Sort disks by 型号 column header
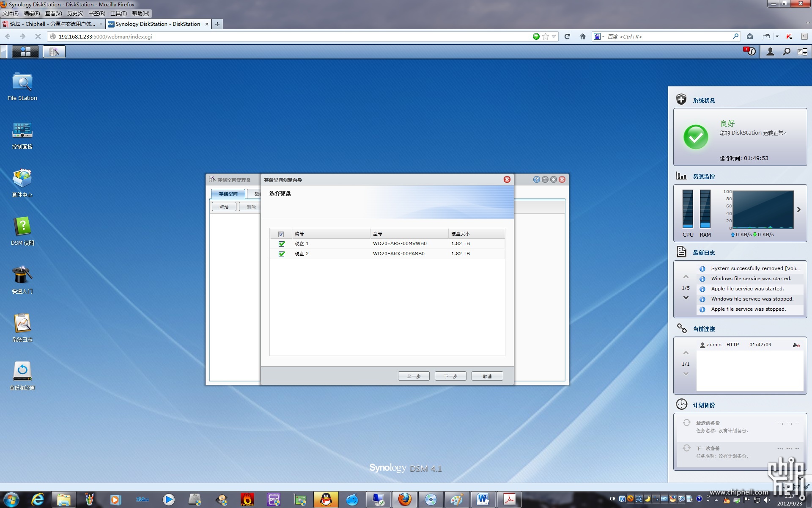 409,234
